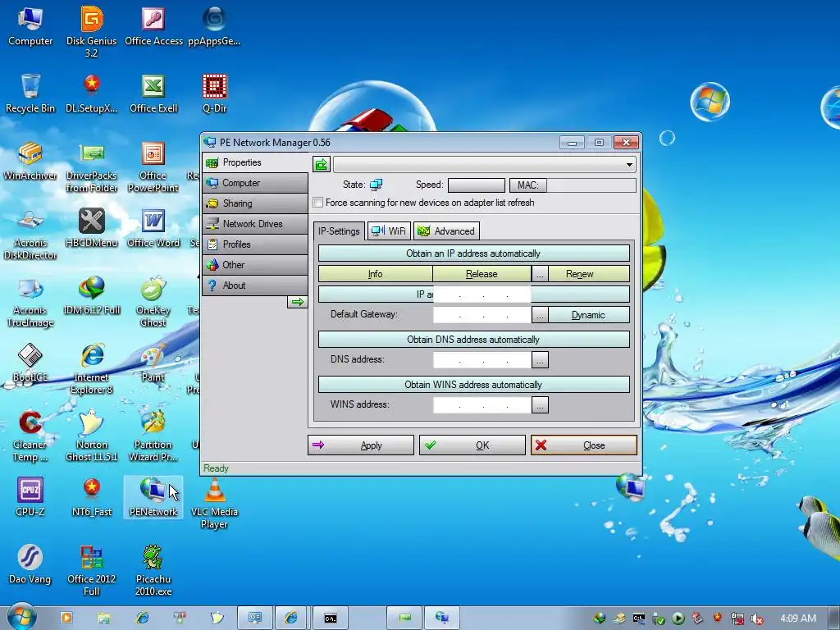Click the ellipsis beside DNS address field
The width and height of the screenshot is (840, 630).
[540, 360]
